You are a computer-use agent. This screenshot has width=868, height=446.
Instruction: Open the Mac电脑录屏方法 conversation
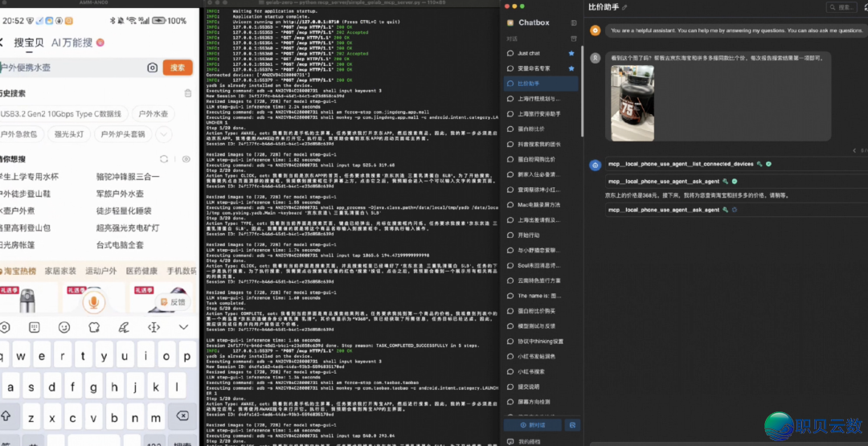point(540,205)
